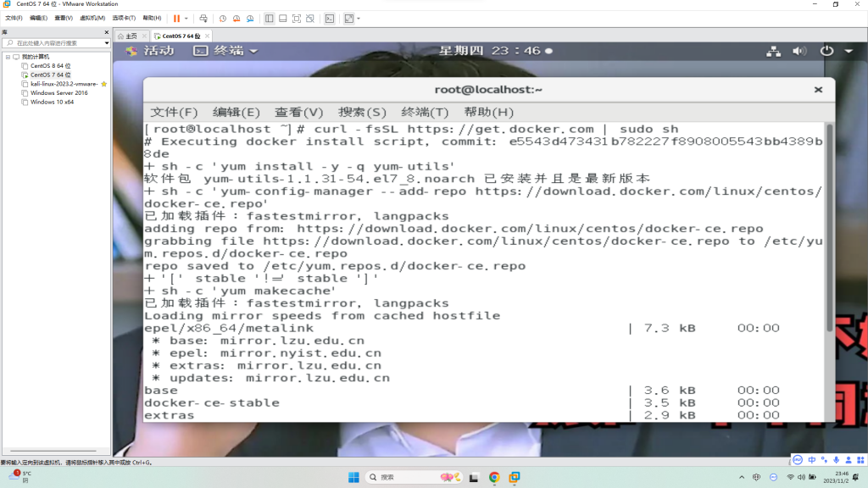Click the GNOME volume speaker icon

click(798, 51)
